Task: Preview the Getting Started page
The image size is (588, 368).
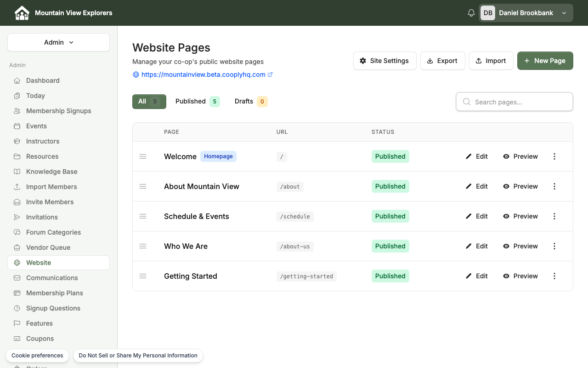Action: point(520,276)
